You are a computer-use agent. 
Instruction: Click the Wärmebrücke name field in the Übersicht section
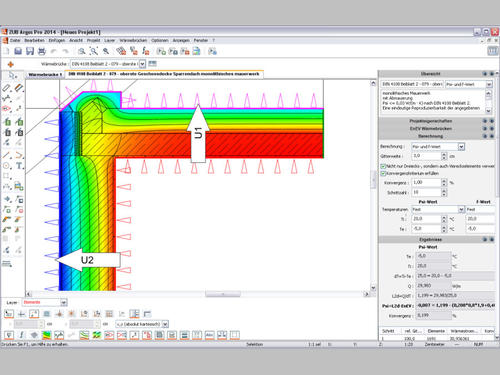click(412, 84)
